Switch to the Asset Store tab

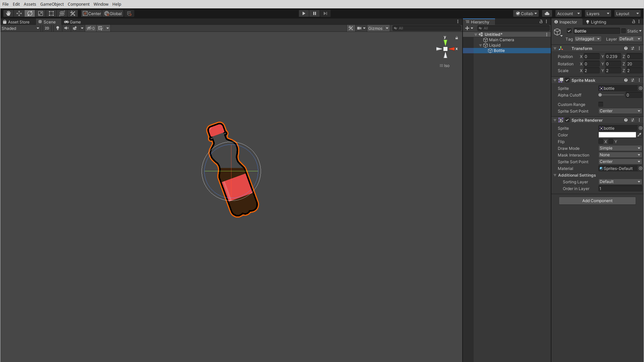(16, 22)
